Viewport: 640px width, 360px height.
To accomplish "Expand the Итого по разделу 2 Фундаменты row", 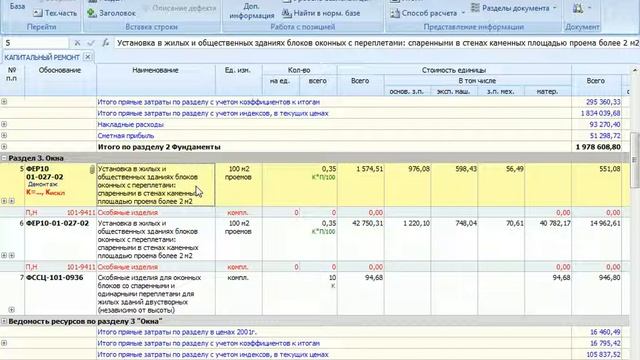I will [x=4, y=146].
